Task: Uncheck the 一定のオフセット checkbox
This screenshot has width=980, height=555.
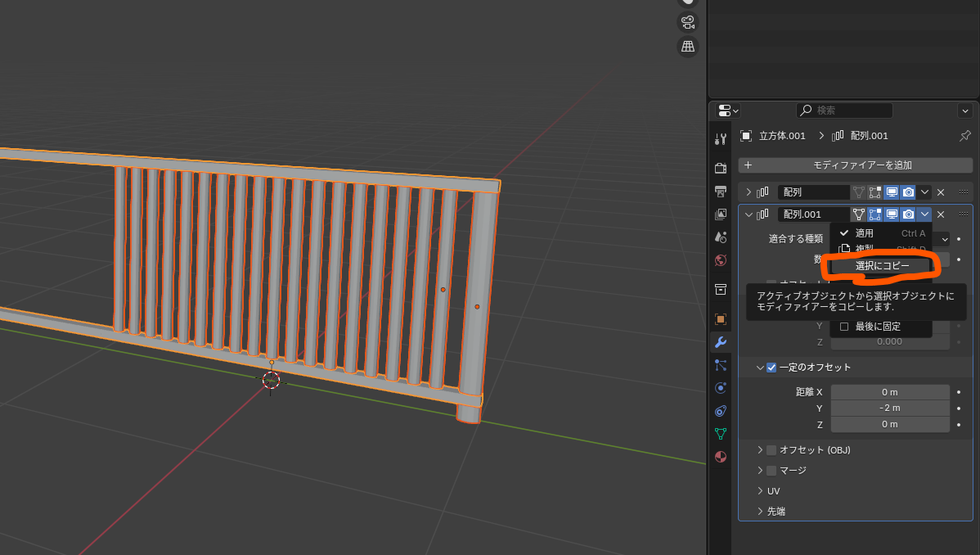Action: pyautogui.click(x=771, y=368)
